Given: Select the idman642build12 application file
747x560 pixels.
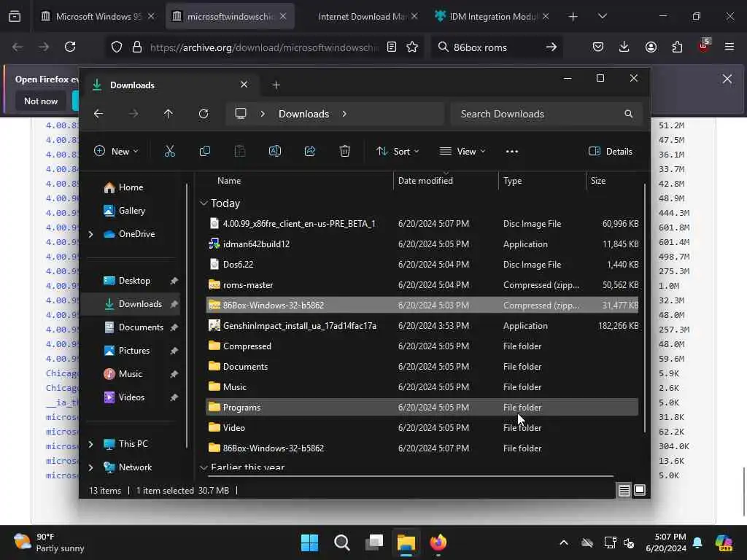Looking at the screenshot, I should point(422,244).
